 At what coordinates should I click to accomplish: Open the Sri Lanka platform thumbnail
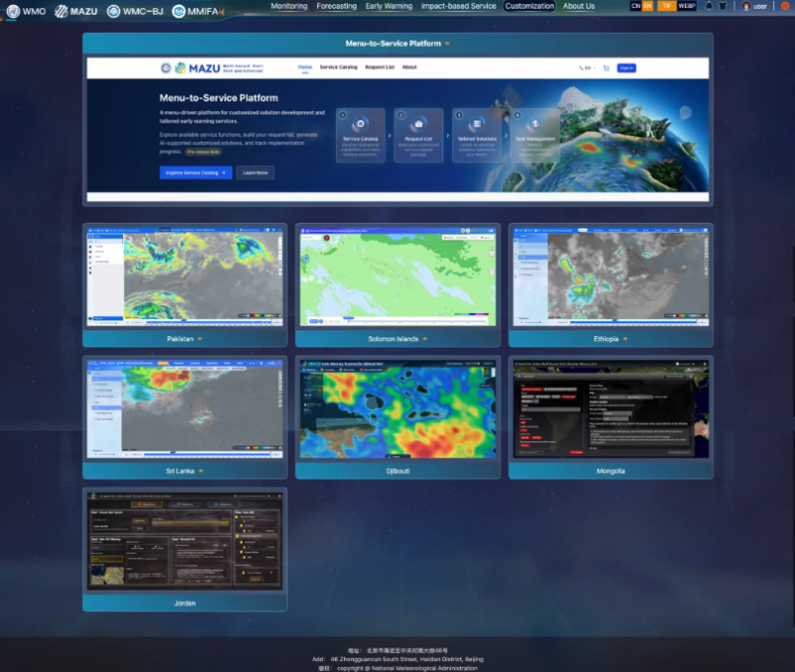coord(185,410)
